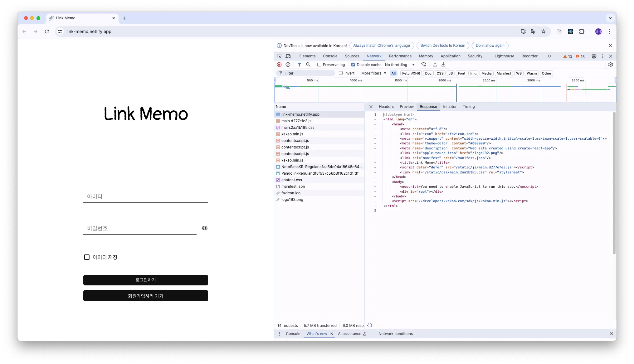Click Export HAR download icon
This screenshot has width=634, height=364.
pos(443,65)
